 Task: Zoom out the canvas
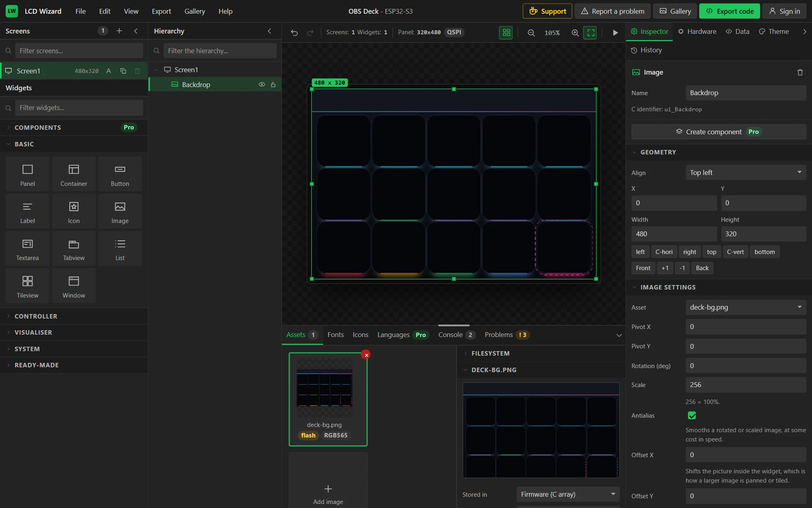coord(531,33)
